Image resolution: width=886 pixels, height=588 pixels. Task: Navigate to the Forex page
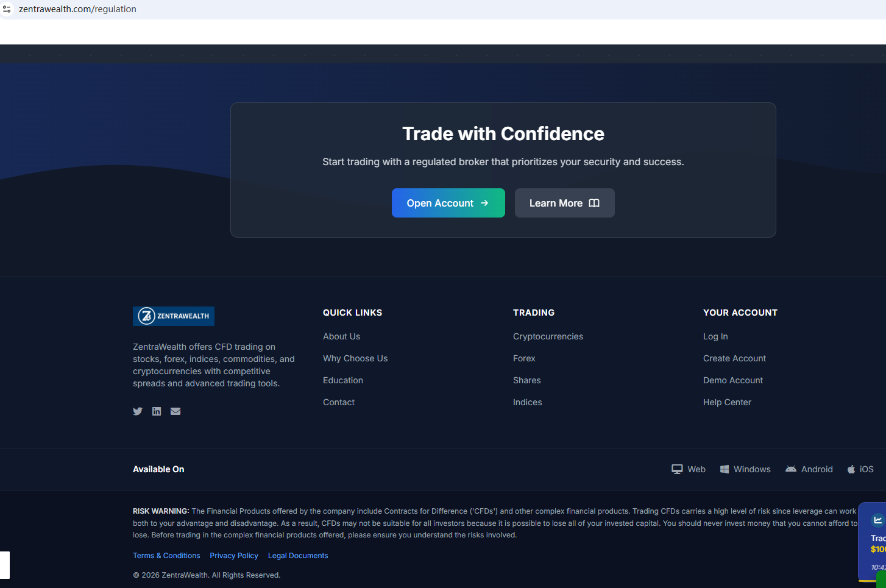click(x=524, y=358)
